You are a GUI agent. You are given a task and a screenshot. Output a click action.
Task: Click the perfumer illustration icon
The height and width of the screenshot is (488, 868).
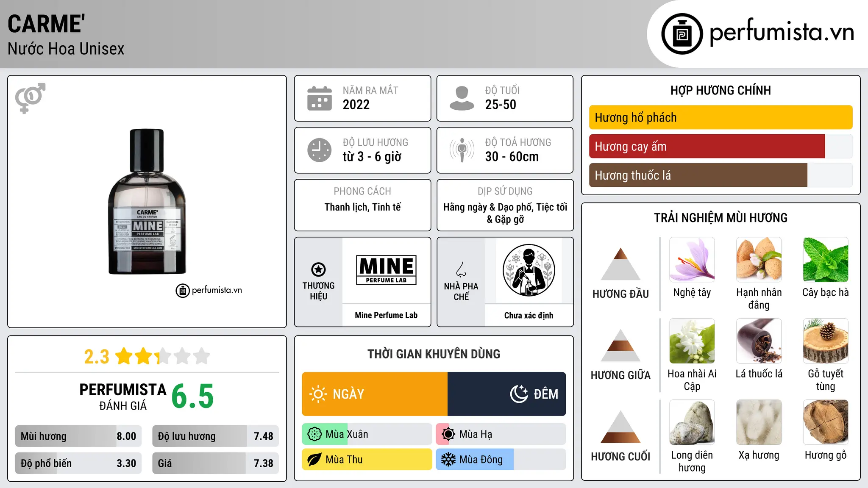(529, 270)
